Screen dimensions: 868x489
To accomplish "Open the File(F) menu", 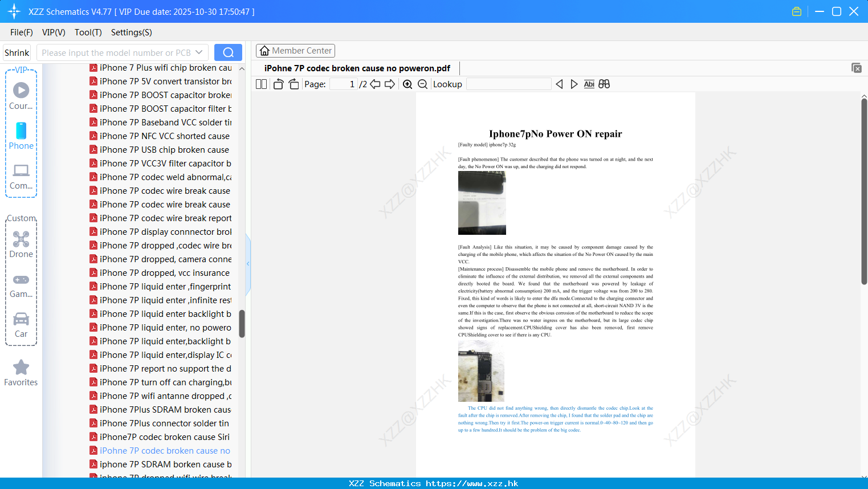I will pos(22,32).
